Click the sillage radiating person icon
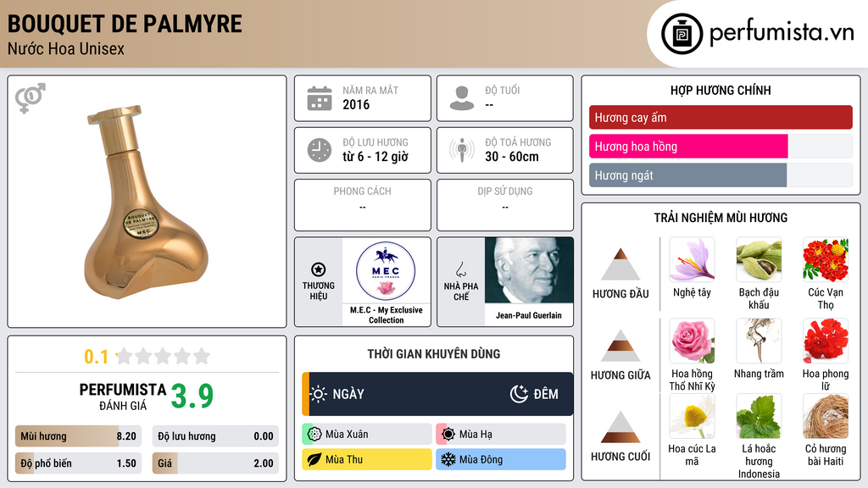Image resolution: width=868 pixels, height=488 pixels. 462,150
